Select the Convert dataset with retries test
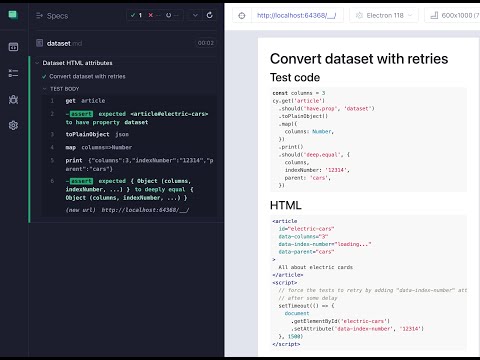The width and height of the screenshot is (480, 360). [87, 76]
